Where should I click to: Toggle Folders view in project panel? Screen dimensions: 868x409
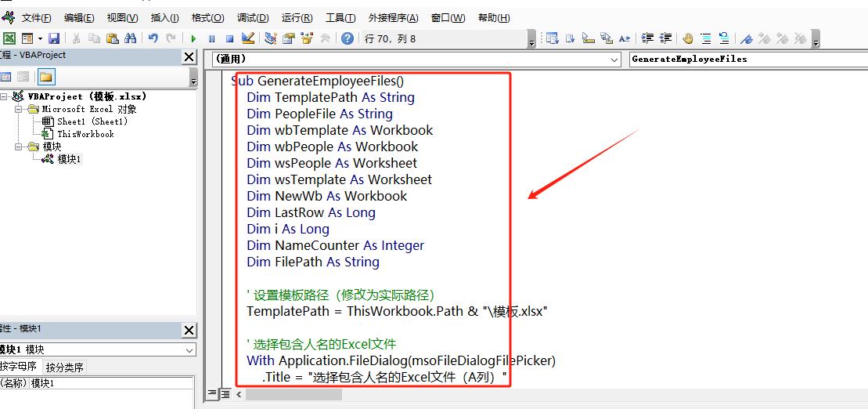(x=46, y=77)
